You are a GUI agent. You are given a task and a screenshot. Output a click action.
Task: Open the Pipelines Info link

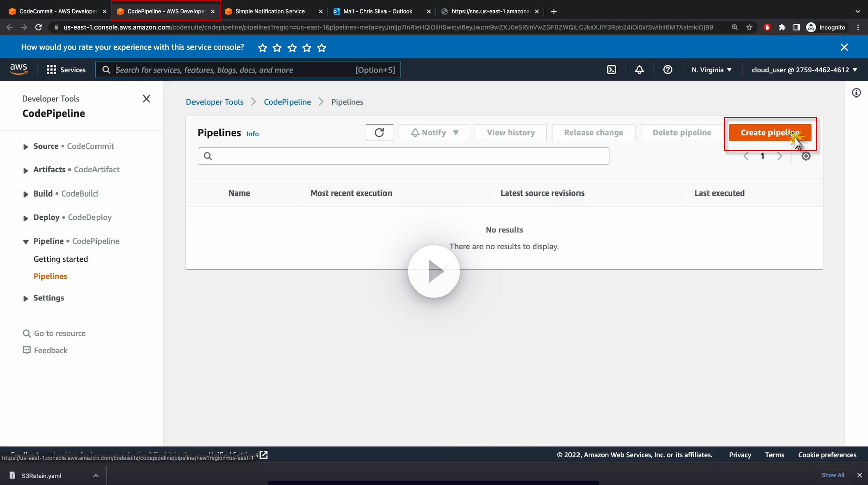point(253,134)
